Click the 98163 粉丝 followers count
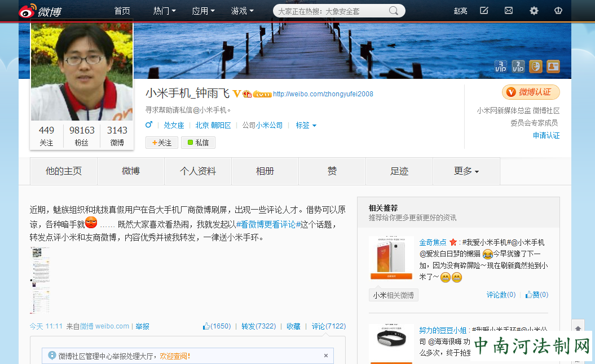 click(x=82, y=136)
